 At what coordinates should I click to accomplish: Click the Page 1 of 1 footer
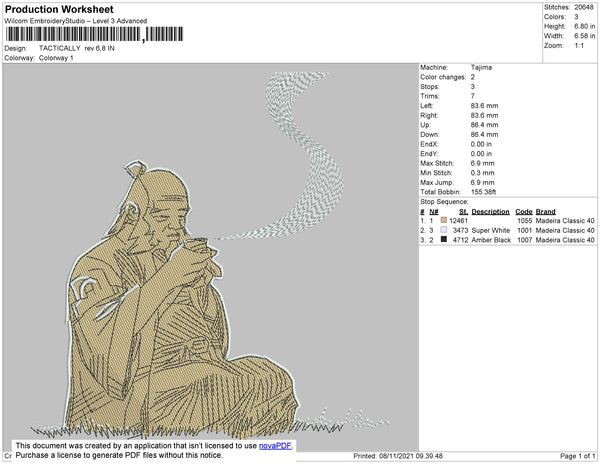pyautogui.click(x=578, y=456)
